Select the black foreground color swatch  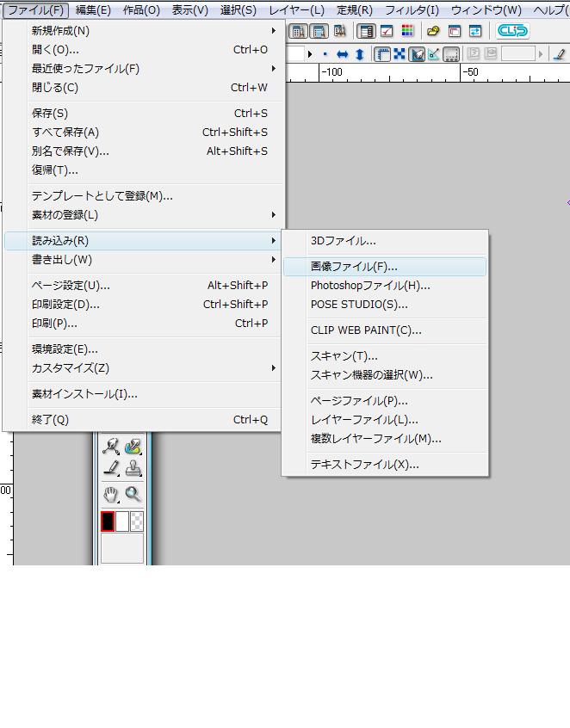[x=108, y=521]
